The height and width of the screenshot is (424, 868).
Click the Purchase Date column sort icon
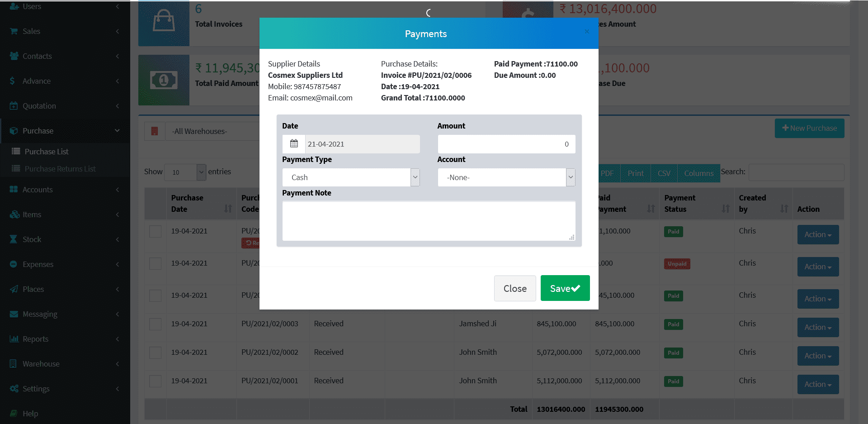[228, 209]
